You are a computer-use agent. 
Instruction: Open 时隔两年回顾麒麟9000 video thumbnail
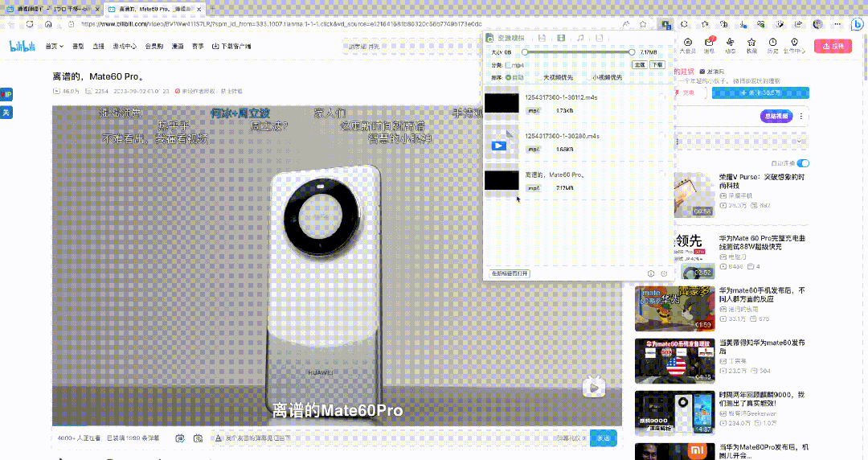[x=675, y=413]
